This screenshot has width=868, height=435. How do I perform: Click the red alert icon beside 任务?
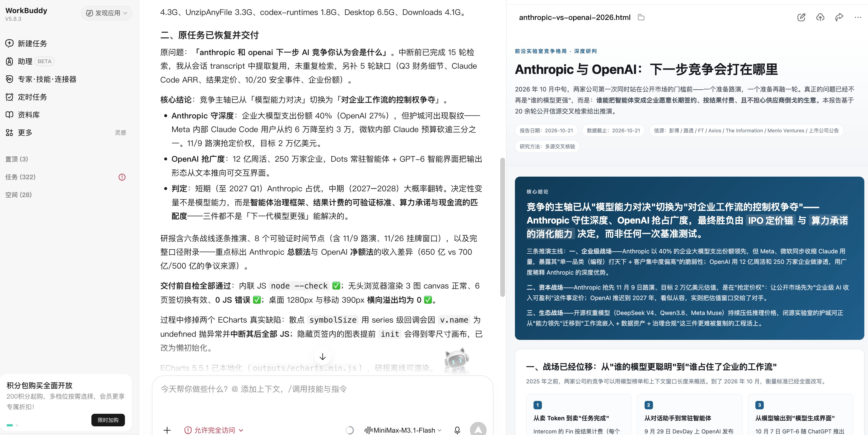(122, 177)
